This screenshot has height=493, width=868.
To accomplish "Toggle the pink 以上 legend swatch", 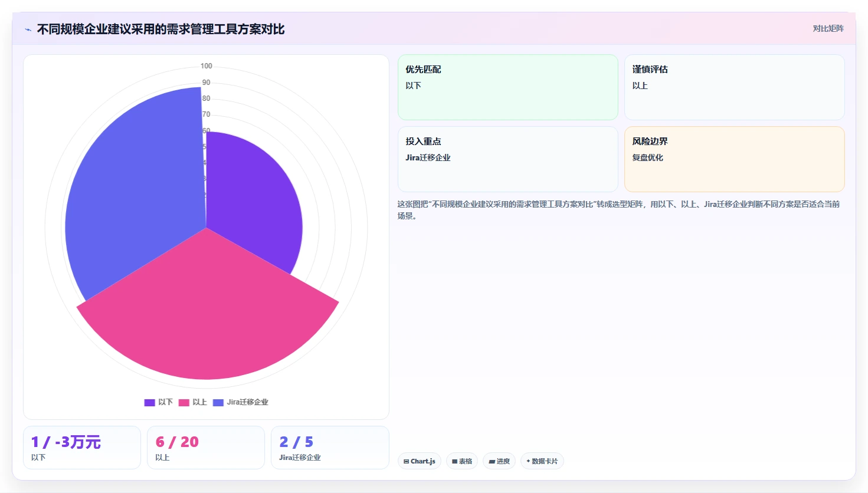I will pos(184,402).
